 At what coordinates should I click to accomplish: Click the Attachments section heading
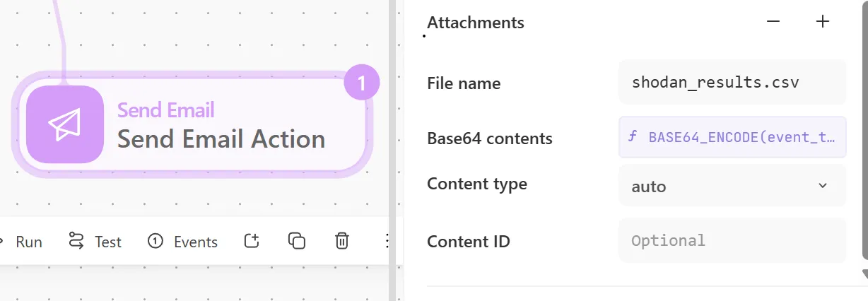(x=476, y=23)
